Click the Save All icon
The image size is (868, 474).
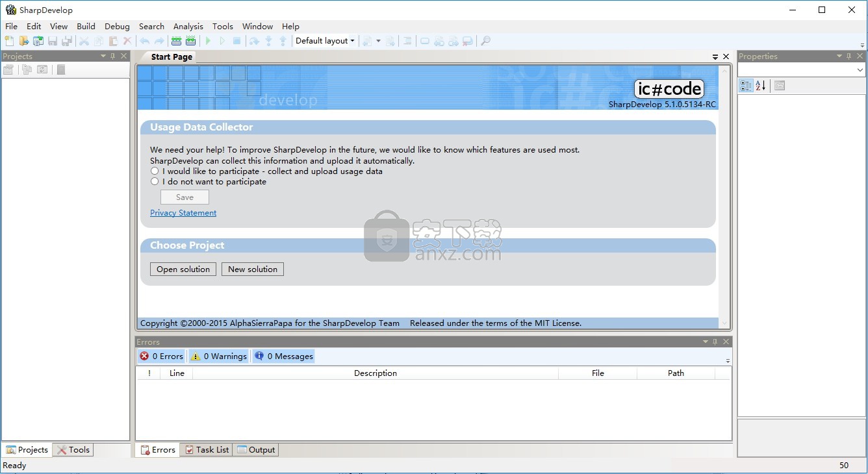pos(67,41)
